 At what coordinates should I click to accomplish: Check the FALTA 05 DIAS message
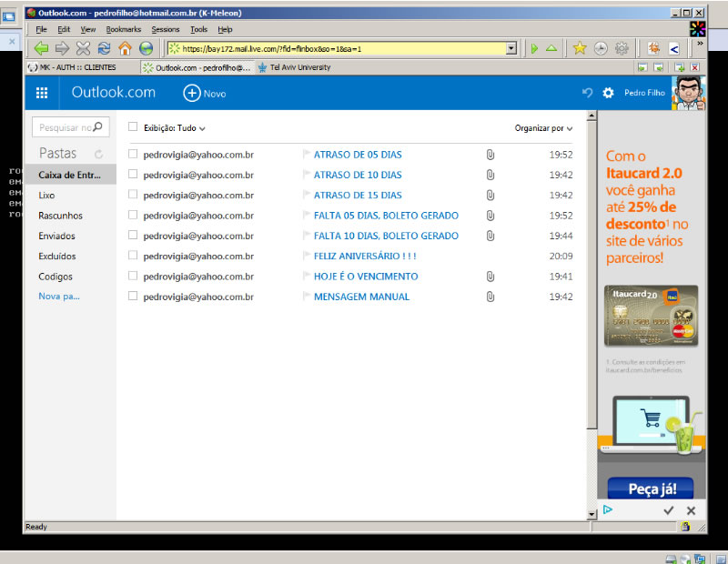(x=133, y=215)
